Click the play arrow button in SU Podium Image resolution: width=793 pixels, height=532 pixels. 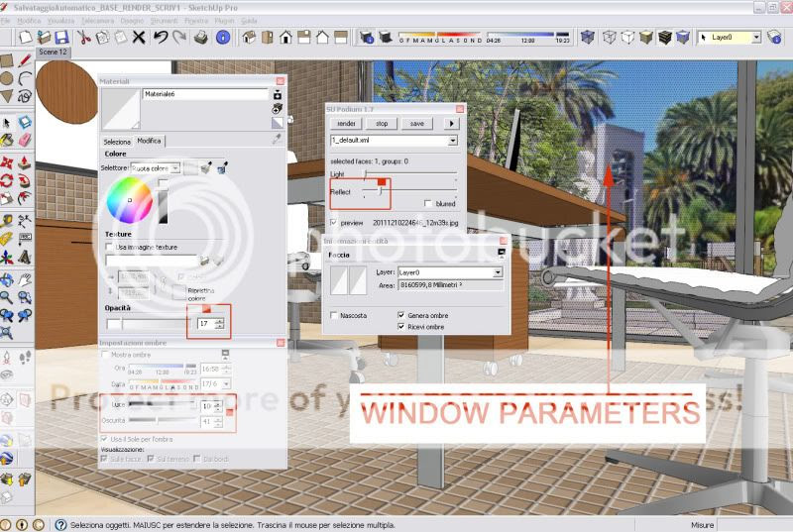451,124
